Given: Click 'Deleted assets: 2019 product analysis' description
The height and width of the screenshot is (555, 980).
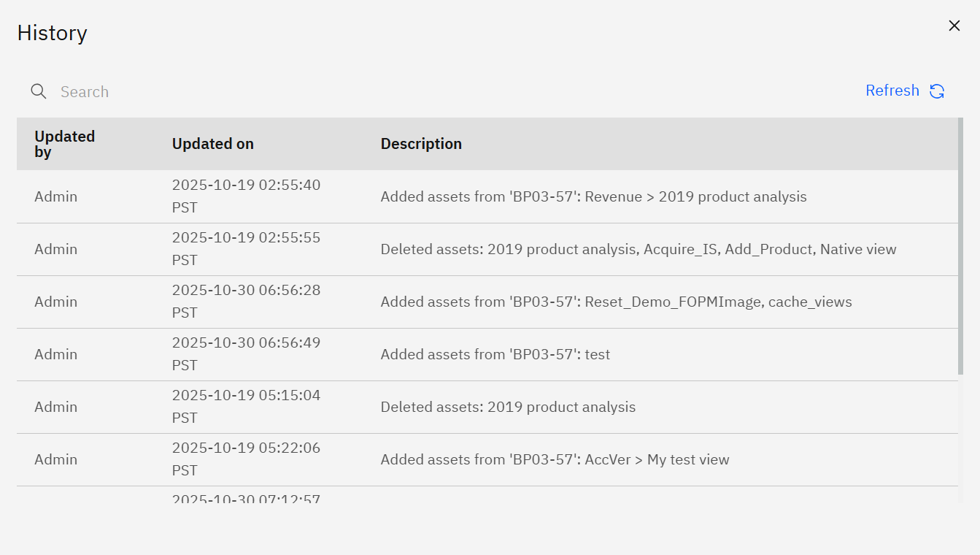Looking at the screenshot, I should click(x=508, y=407).
